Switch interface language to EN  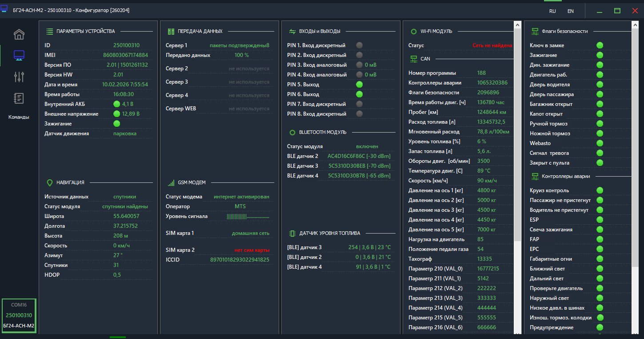(x=571, y=11)
